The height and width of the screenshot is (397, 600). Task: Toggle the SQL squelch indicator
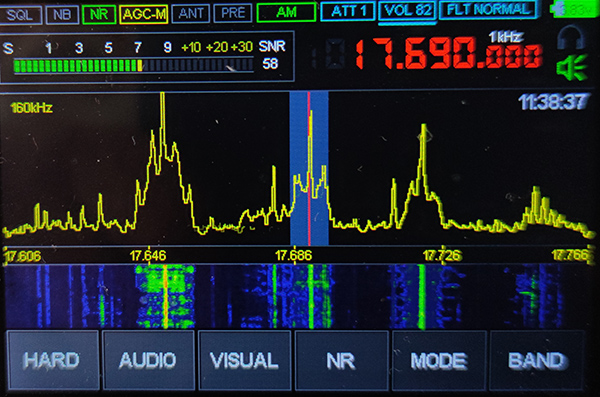point(21,15)
